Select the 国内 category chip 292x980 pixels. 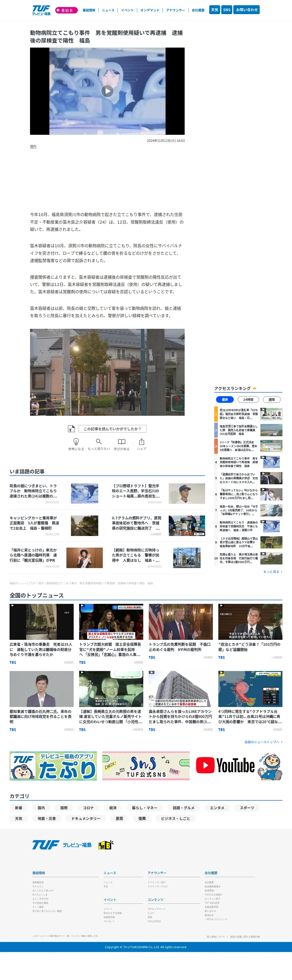(x=41, y=808)
